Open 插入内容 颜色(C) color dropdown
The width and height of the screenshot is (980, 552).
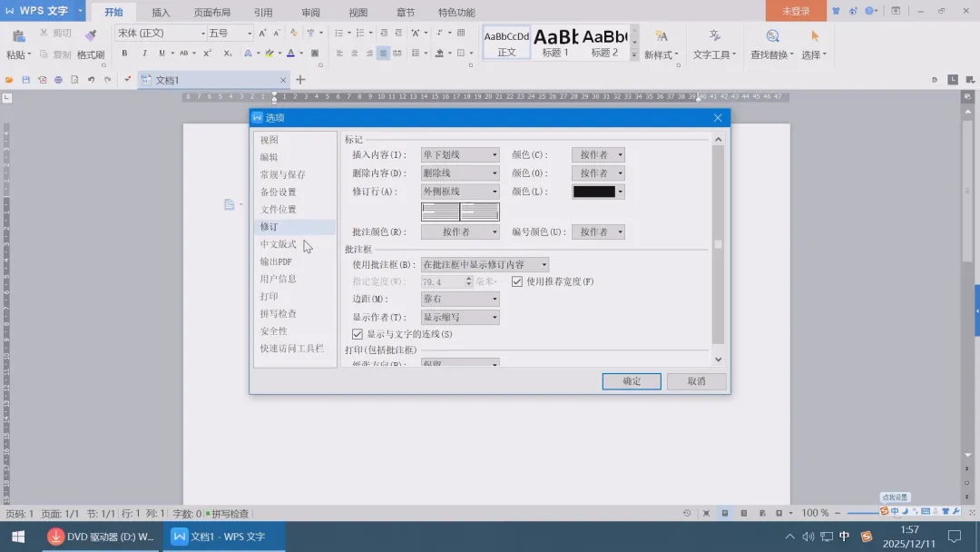(x=598, y=154)
